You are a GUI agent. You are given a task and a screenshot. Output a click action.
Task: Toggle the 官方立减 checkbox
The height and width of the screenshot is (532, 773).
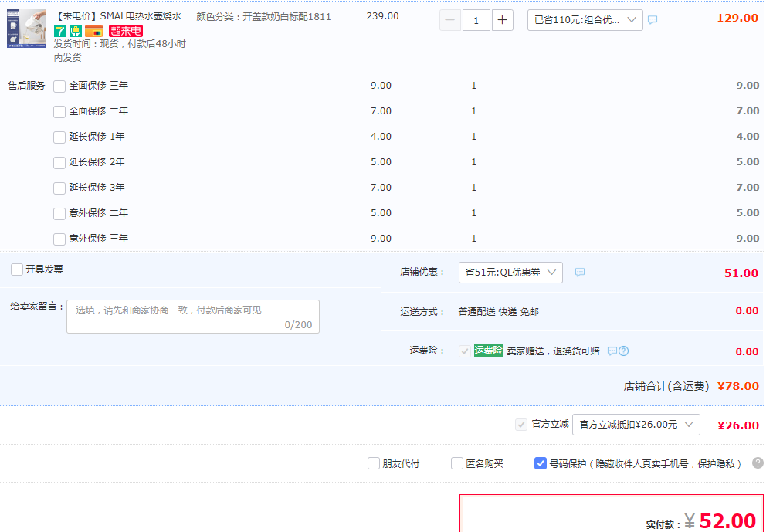(521, 425)
